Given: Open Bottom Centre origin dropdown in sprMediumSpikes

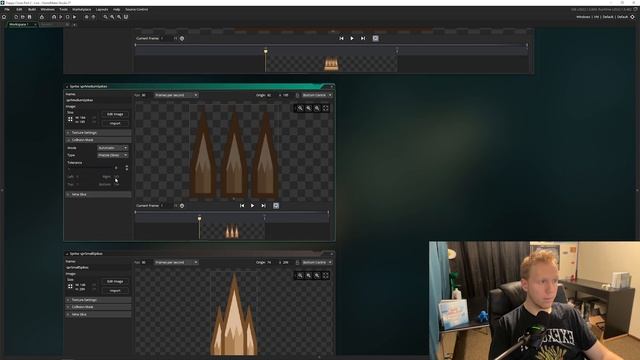Looking at the screenshot, I should 317,95.
